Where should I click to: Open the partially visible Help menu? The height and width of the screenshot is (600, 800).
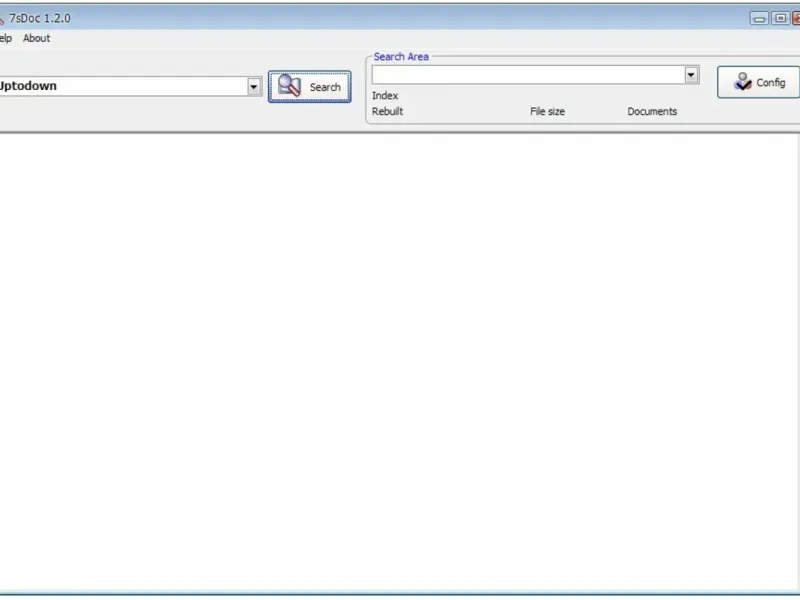tap(6, 38)
